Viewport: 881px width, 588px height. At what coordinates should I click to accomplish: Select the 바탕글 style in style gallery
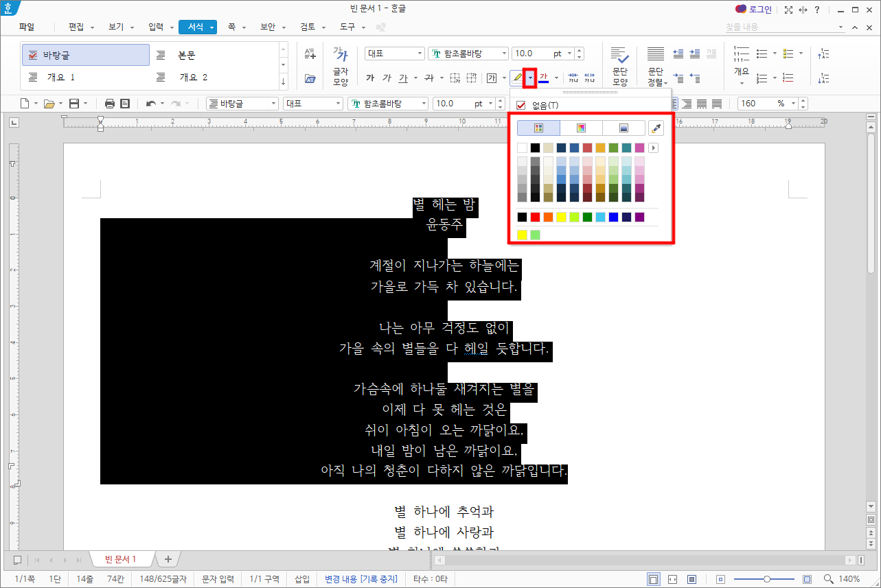86,55
